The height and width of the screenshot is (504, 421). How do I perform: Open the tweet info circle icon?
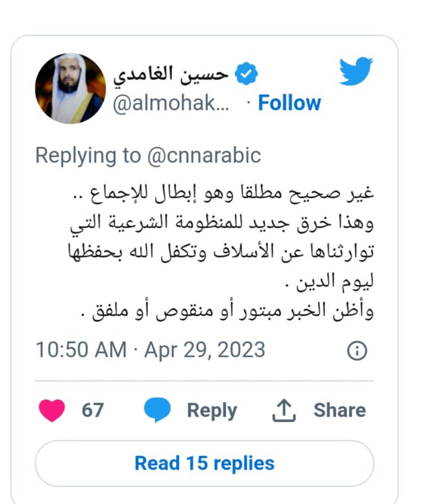[357, 350]
